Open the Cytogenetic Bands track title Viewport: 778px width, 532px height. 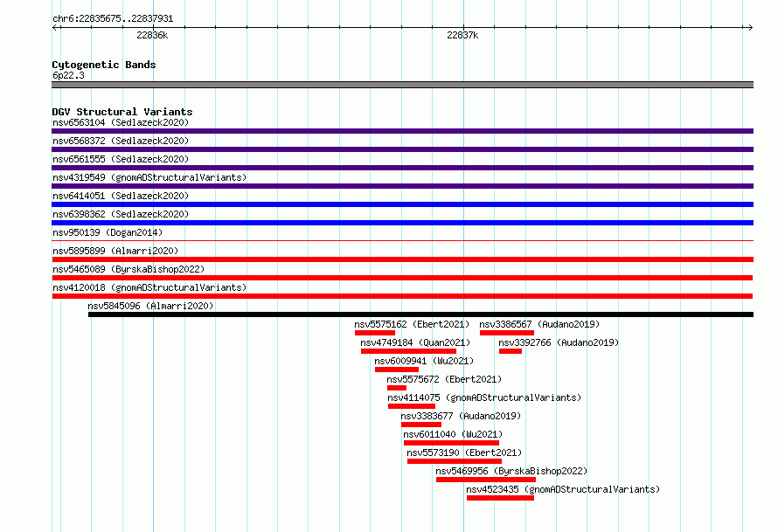pos(104,65)
